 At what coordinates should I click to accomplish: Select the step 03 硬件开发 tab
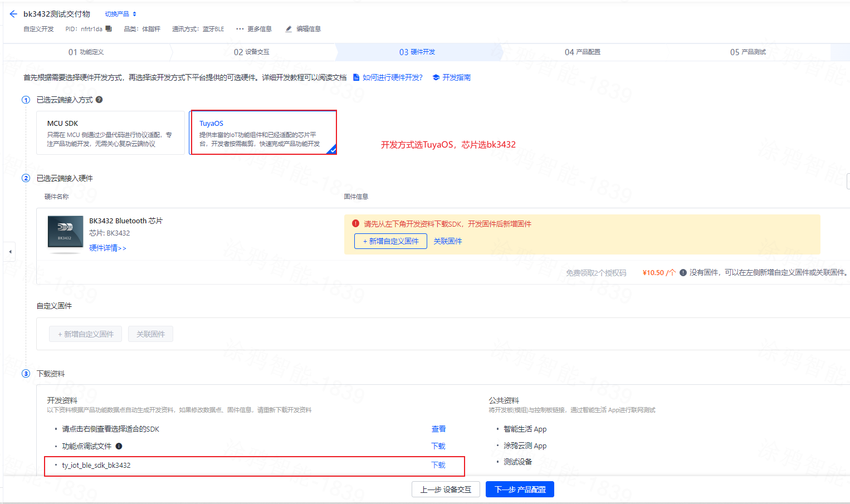pyautogui.click(x=417, y=52)
